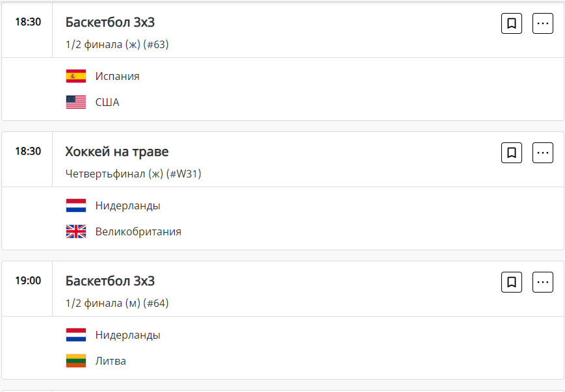Screen dimensions: 565x392
Task: Click the USA flag icon
Action: click(x=76, y=102)
